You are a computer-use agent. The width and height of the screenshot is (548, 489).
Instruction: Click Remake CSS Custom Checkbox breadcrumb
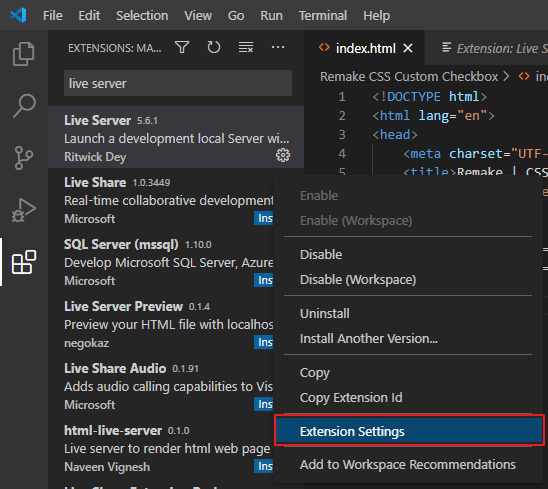409,77
